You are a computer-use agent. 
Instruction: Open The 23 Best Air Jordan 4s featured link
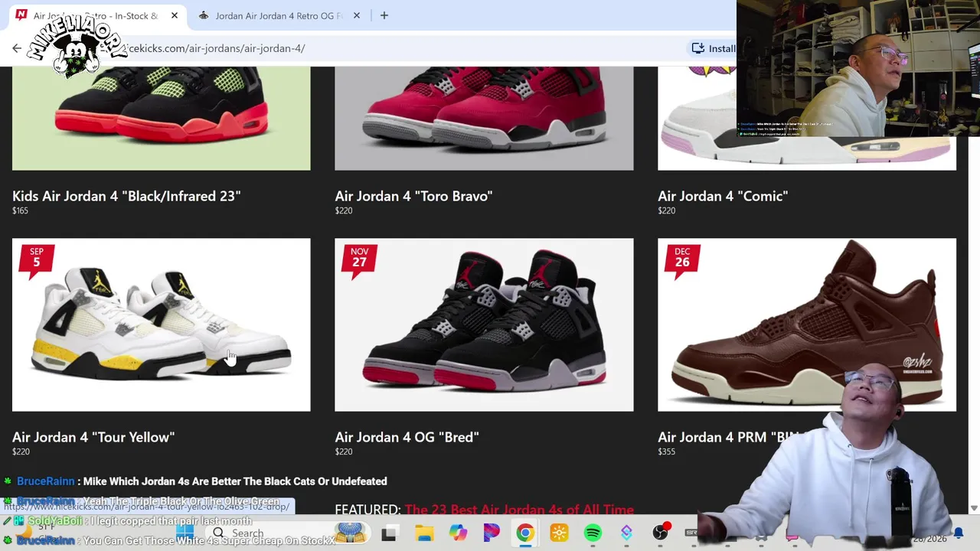pos(519,510)
